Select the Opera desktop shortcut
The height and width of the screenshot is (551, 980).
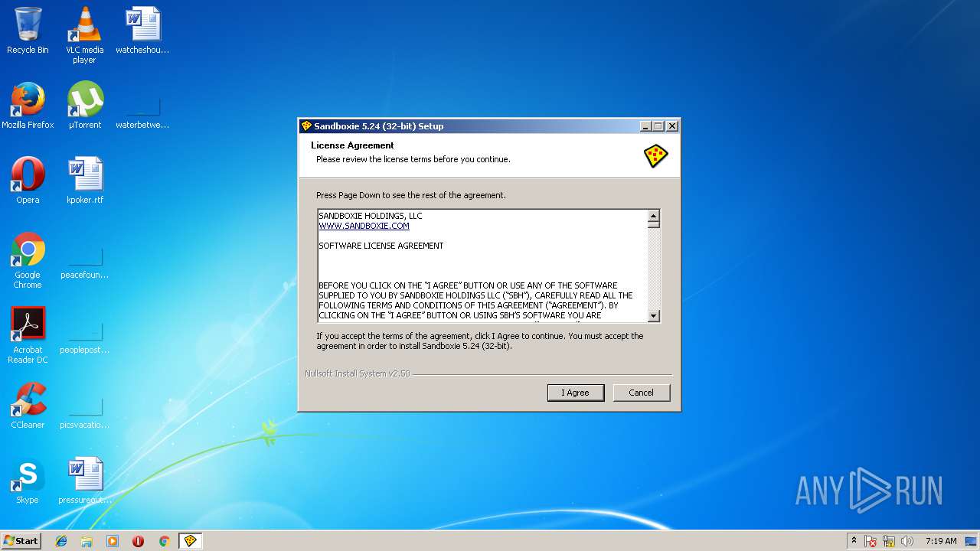28,181
